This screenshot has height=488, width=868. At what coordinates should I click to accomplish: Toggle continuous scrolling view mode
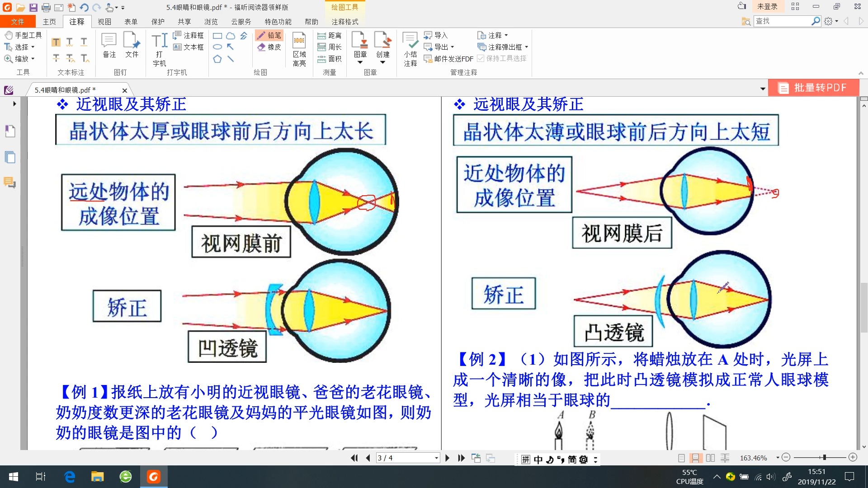695,458
